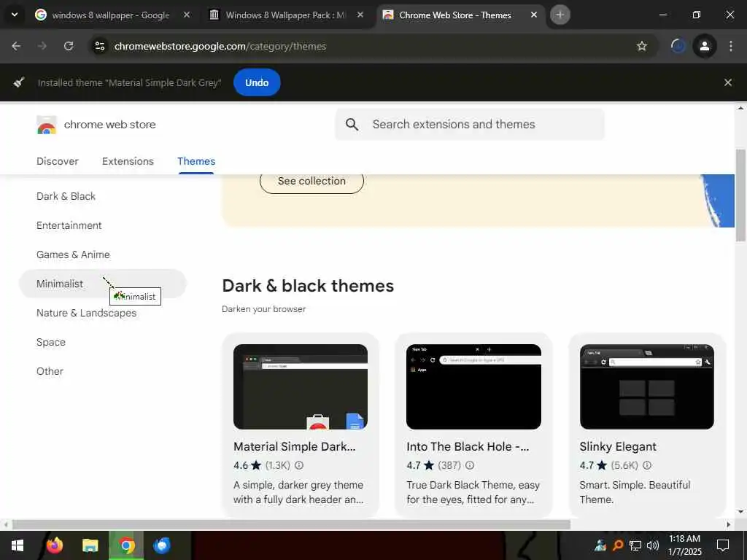Open Into The Black Hole theme thumbnail
The width and height of the screenshot is (747, 560).
473,386
